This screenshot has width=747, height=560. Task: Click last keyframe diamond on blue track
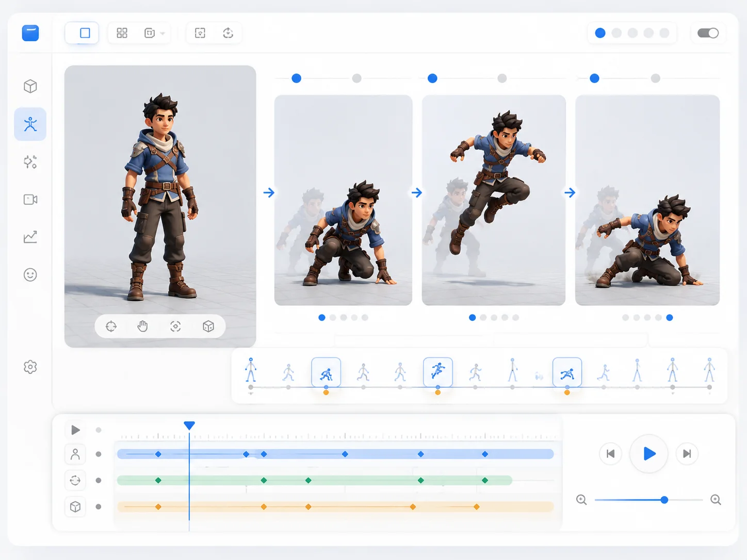[x=485, y=454]
